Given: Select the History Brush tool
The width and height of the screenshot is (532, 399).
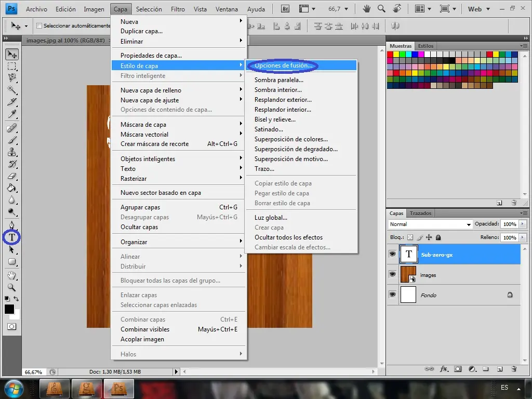Looking at the screenshot, I should 12,164.
